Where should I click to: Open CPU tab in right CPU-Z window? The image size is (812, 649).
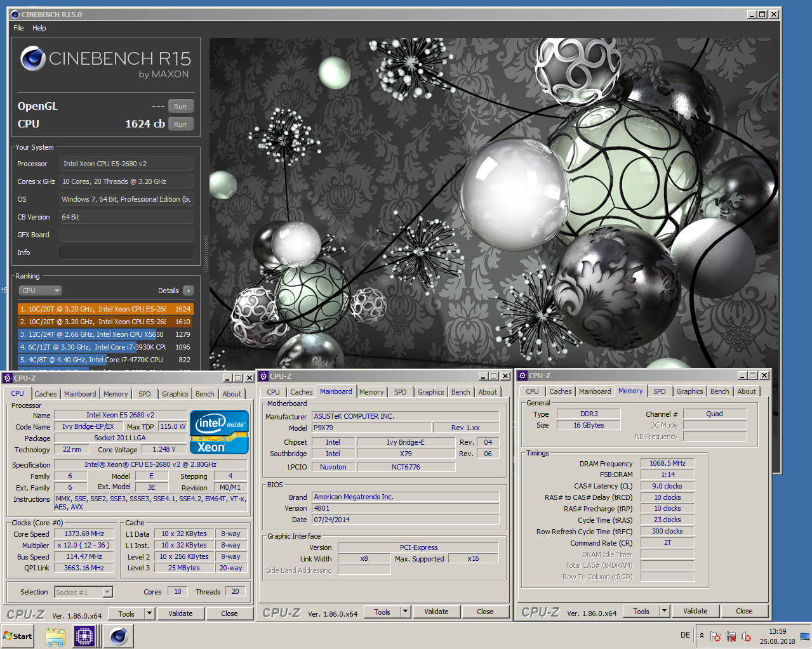pos(533,391)
